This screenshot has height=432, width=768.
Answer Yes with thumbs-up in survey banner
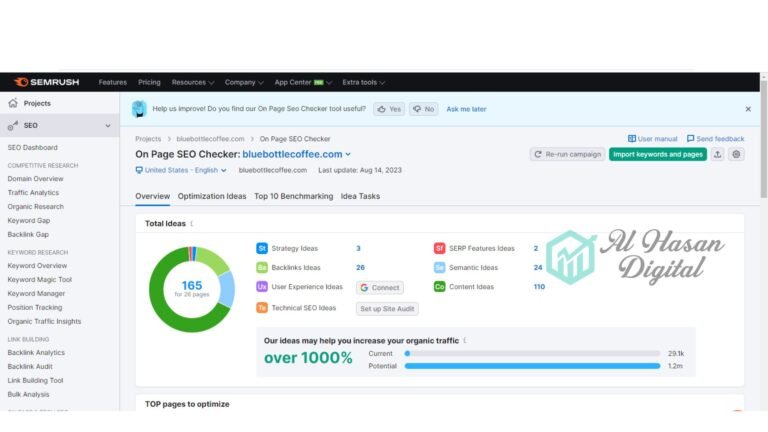389,109
